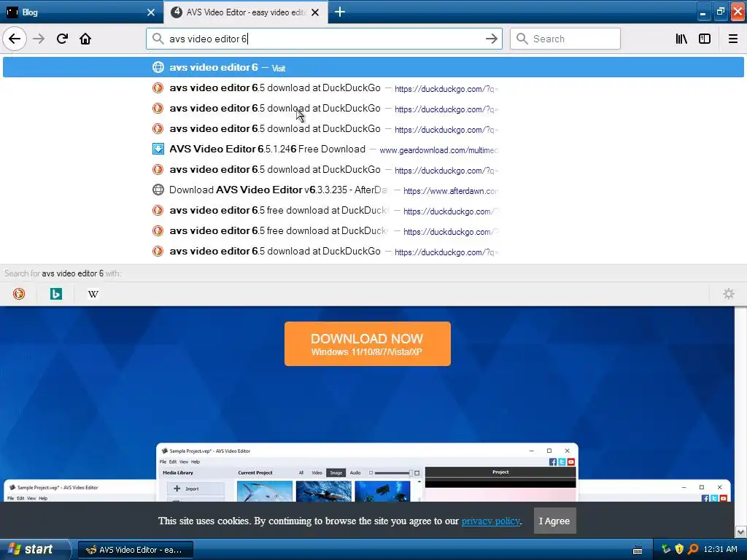
Task: Select the Audio filter in app preview
Action: [x=355, y=472]
